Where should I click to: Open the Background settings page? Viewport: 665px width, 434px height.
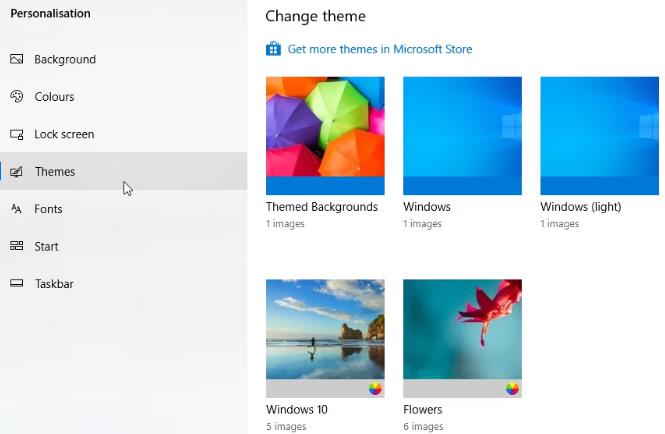coord(123,59)
